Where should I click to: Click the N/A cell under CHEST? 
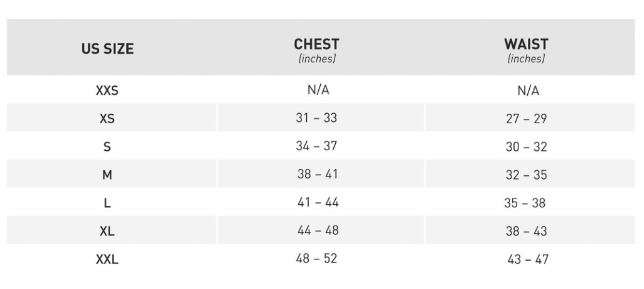tap(318, 90)
